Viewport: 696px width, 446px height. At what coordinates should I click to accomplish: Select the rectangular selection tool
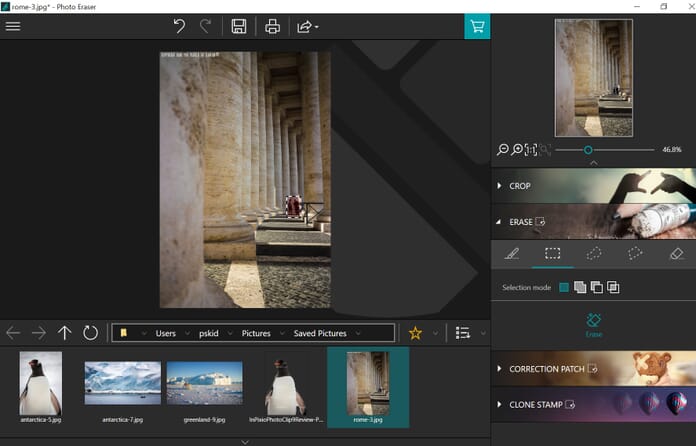click(553, 254)
